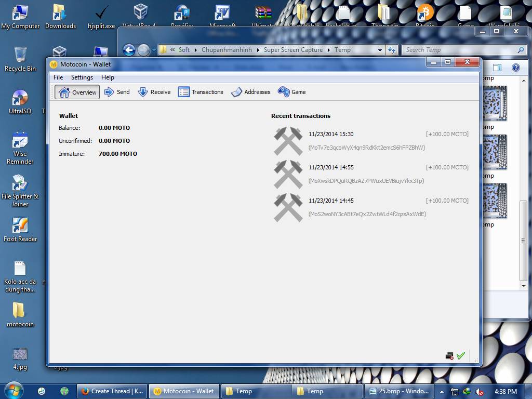Open the Transactions list view

pos(201,92)
